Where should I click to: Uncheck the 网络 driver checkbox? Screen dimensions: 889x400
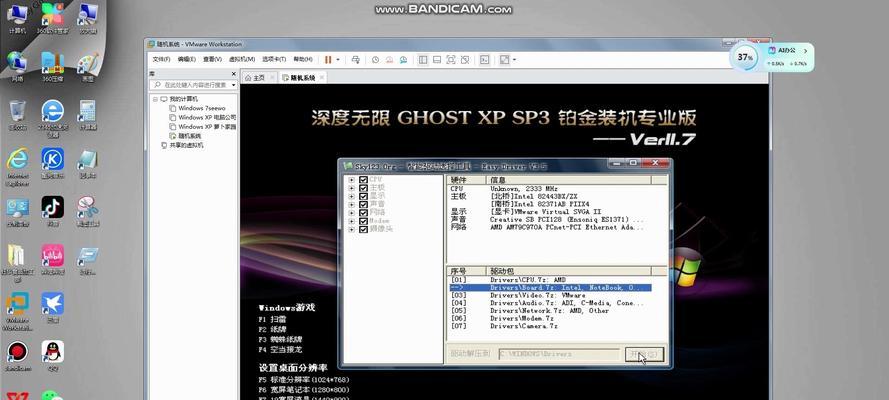pos(363,213)
